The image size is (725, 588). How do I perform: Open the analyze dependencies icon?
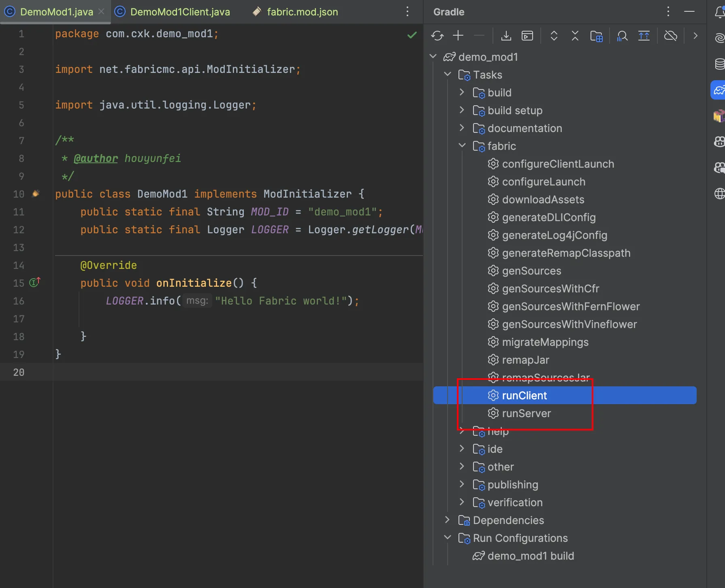622,36
